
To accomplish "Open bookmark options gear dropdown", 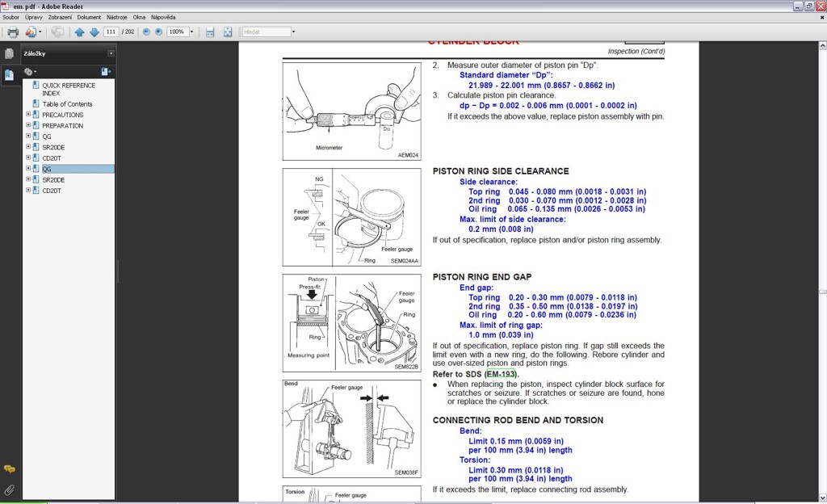I will pos(31,71).
